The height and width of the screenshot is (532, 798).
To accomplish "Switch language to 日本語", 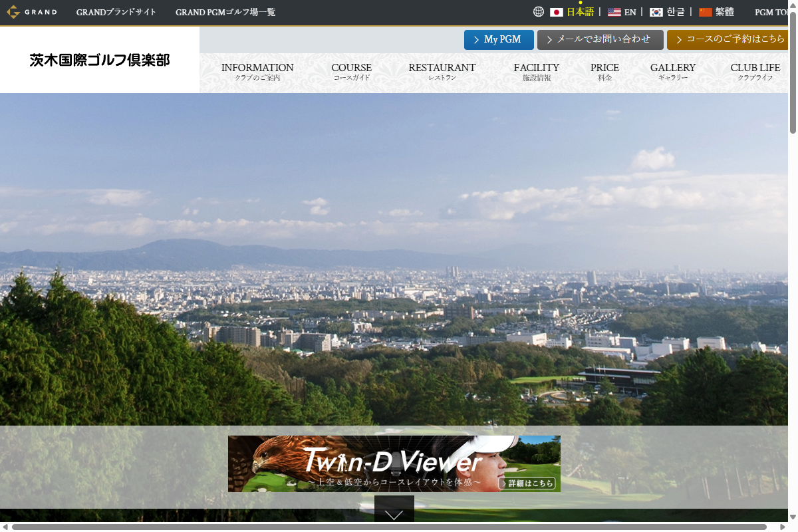I will pos(580,12).
